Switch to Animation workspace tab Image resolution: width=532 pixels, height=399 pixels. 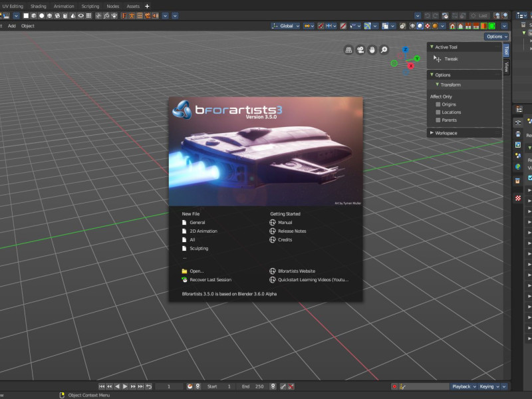64,6
